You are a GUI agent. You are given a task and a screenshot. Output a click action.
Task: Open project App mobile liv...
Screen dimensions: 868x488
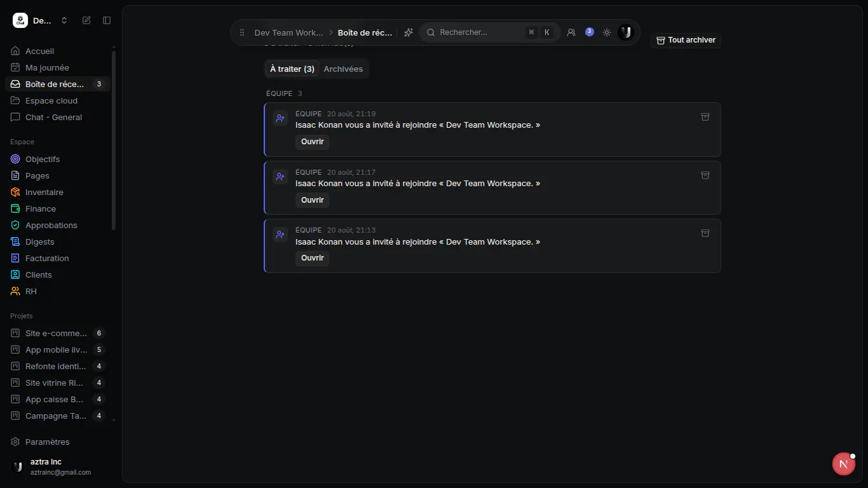coord(58,349)
